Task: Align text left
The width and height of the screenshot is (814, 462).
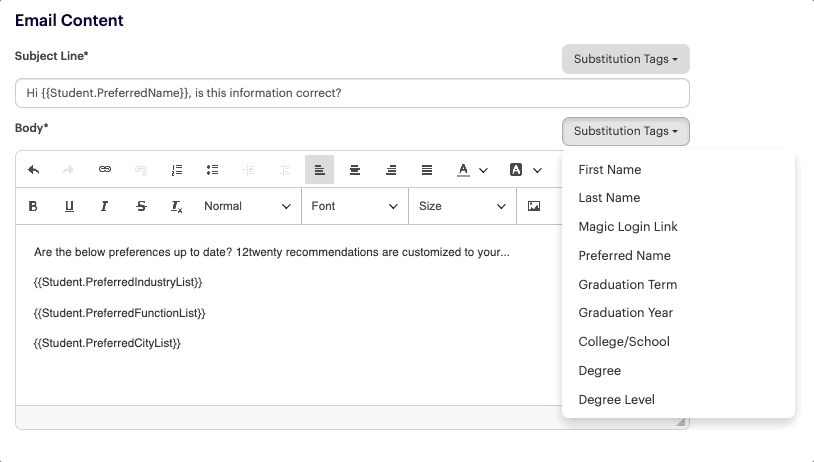Action: [x=319, y=170]
